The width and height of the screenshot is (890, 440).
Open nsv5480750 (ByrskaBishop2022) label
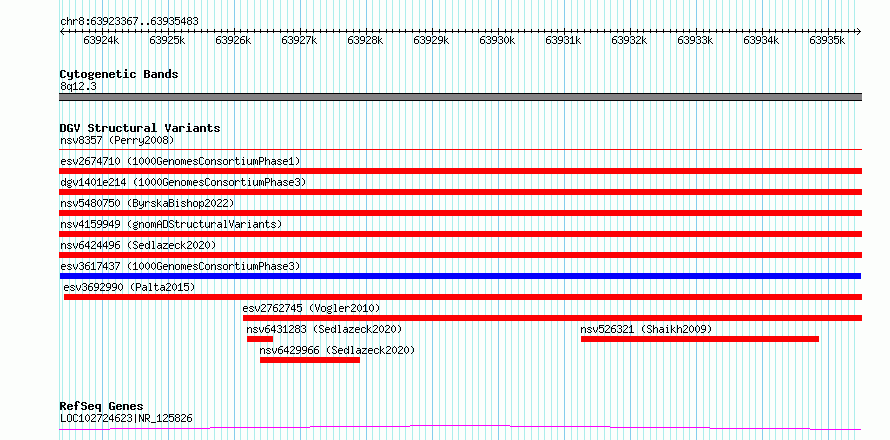point(147,203)
